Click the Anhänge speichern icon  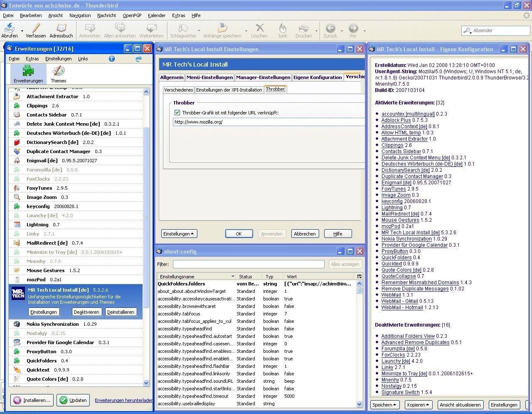click(222, 28)
